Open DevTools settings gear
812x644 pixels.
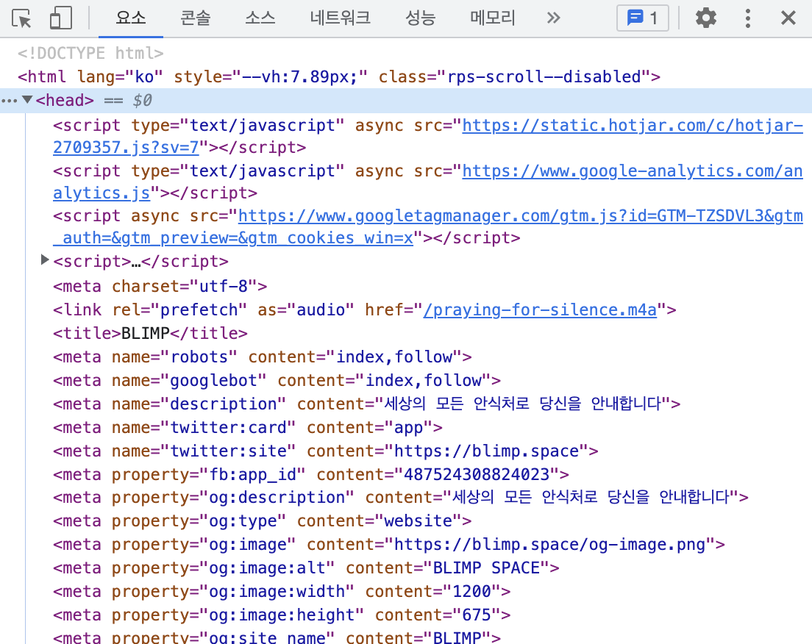(706, 18)
